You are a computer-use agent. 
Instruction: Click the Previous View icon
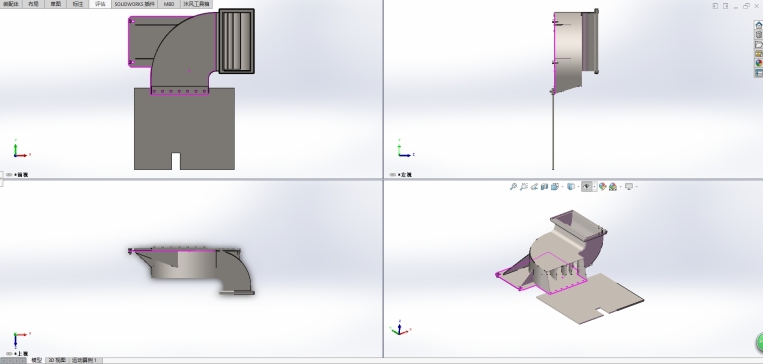point(534,186)
